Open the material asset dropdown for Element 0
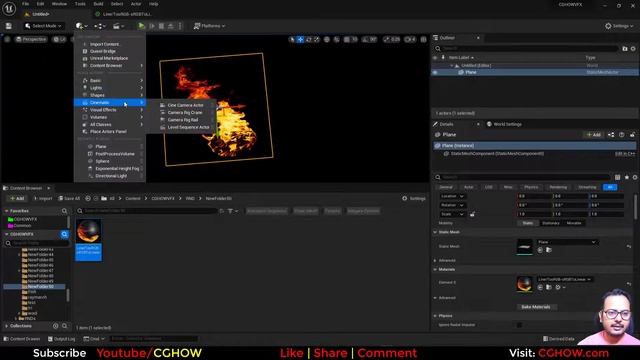 [x=565, y=280]
